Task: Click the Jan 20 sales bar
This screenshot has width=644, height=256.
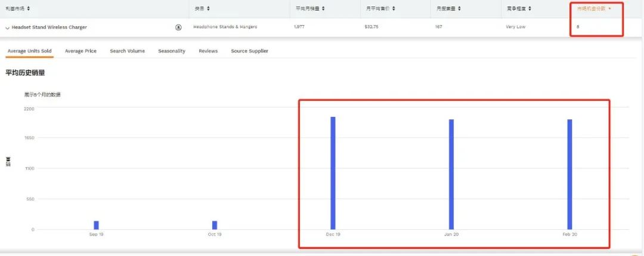Action: coord(451,174)
